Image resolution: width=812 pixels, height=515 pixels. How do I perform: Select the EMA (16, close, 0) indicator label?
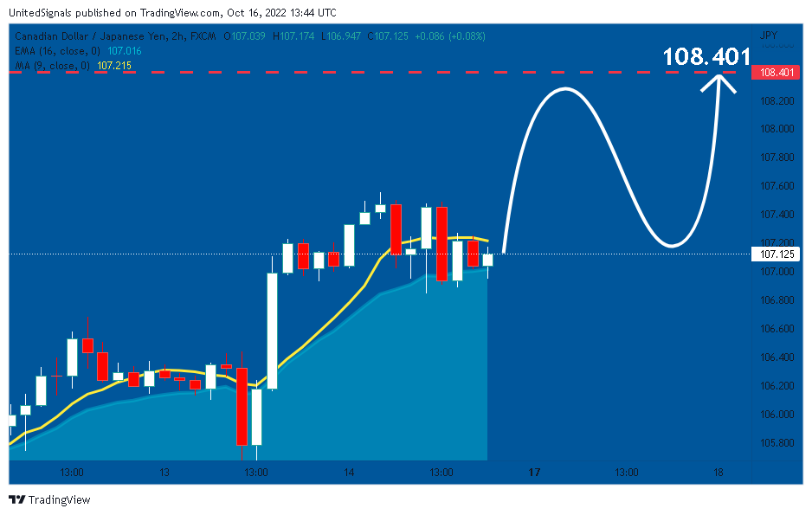pos(57,51)
